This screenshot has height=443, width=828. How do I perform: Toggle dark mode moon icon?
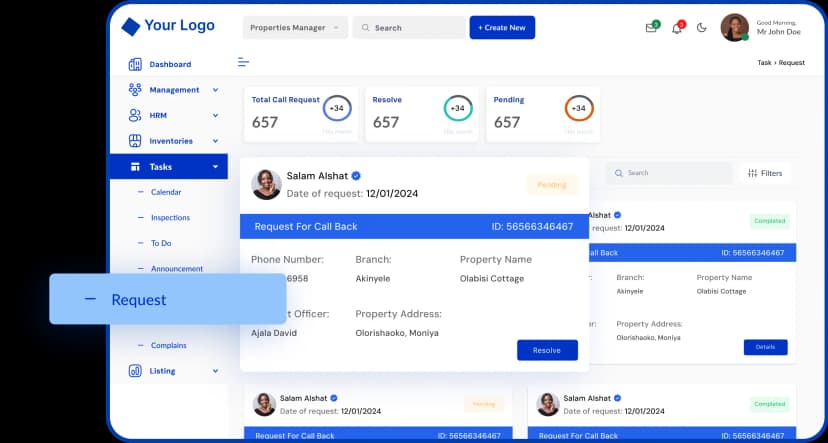[x=702, y=27]
